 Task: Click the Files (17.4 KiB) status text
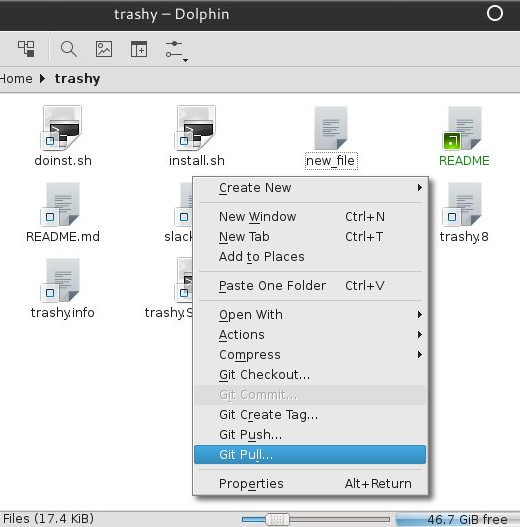48,519
